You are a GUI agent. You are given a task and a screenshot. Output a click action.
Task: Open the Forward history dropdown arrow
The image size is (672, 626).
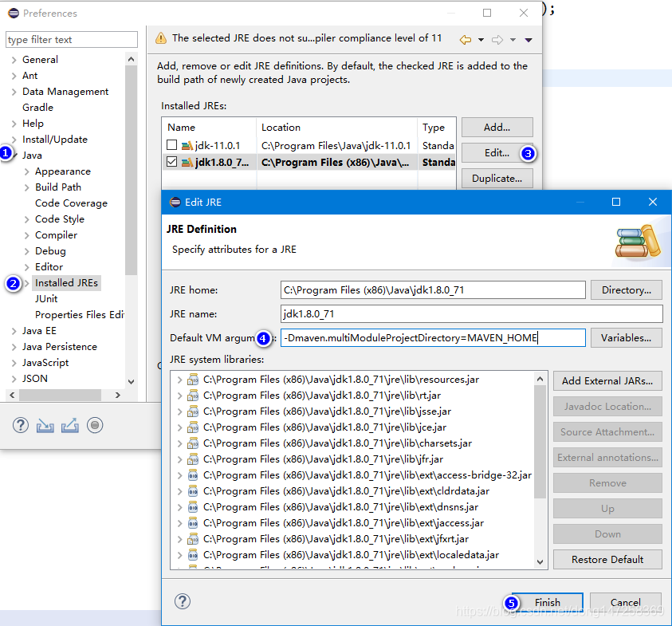coord(513,40)
